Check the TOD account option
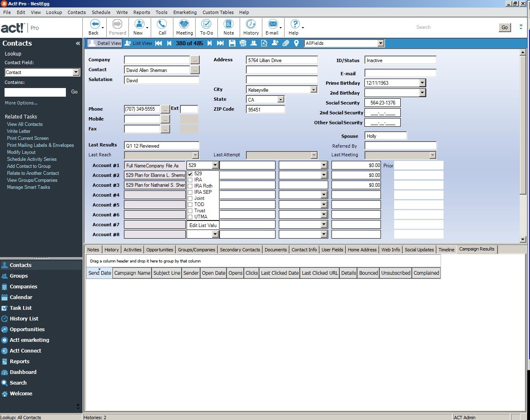 click(x=190, y=204)
